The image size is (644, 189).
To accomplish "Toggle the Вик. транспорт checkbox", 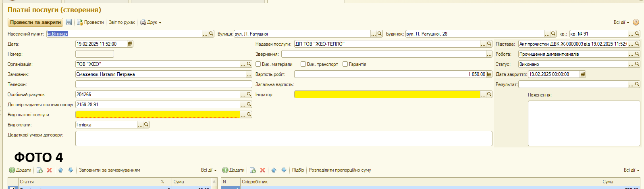I will click(x=303, y=64).
